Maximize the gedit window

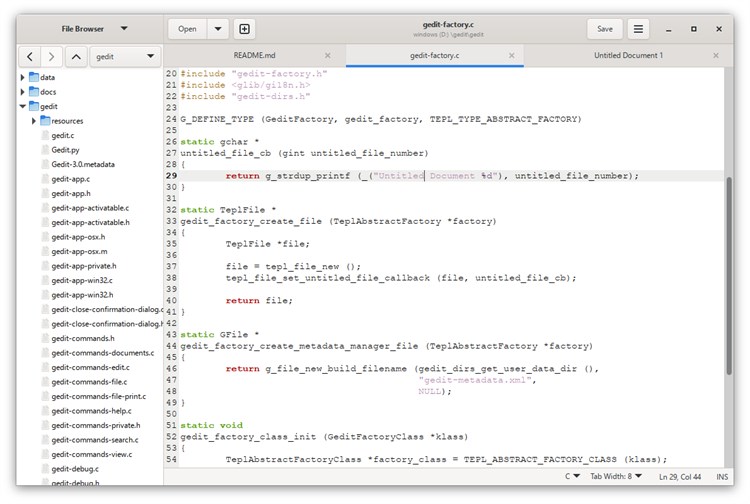click(694, 29)
